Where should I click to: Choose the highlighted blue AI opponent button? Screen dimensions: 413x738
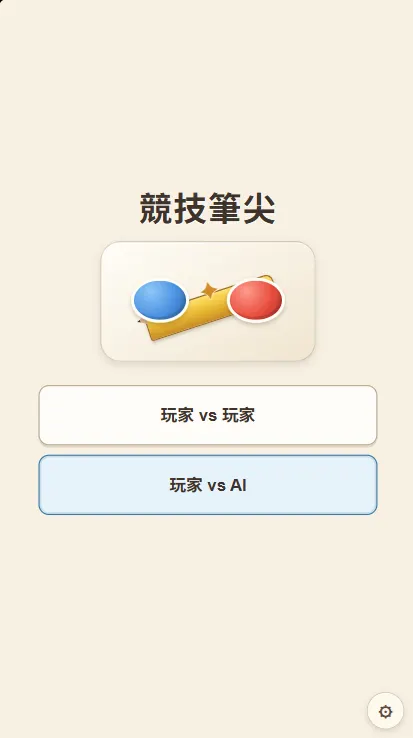pyautogui.click(x=208, y=485)
